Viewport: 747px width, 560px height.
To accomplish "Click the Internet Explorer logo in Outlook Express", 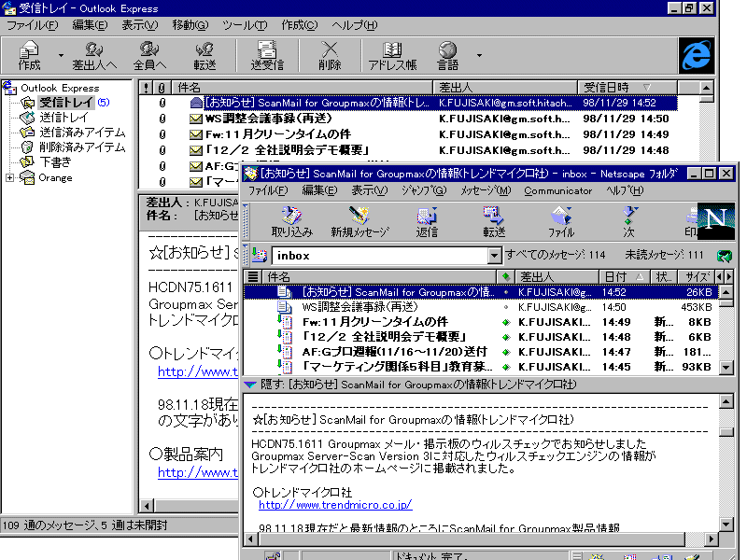I will [697, 55].
